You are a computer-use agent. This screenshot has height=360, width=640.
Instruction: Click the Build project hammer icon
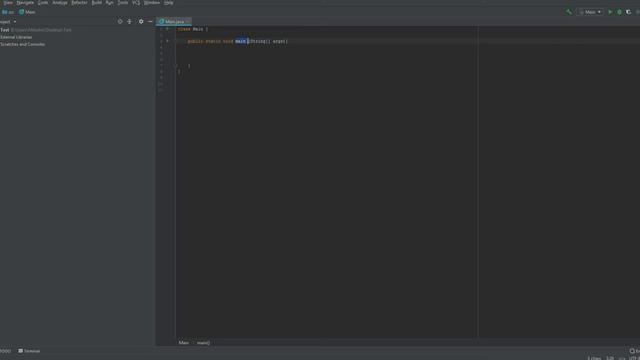pyautogui.click(x=569, y=12)
